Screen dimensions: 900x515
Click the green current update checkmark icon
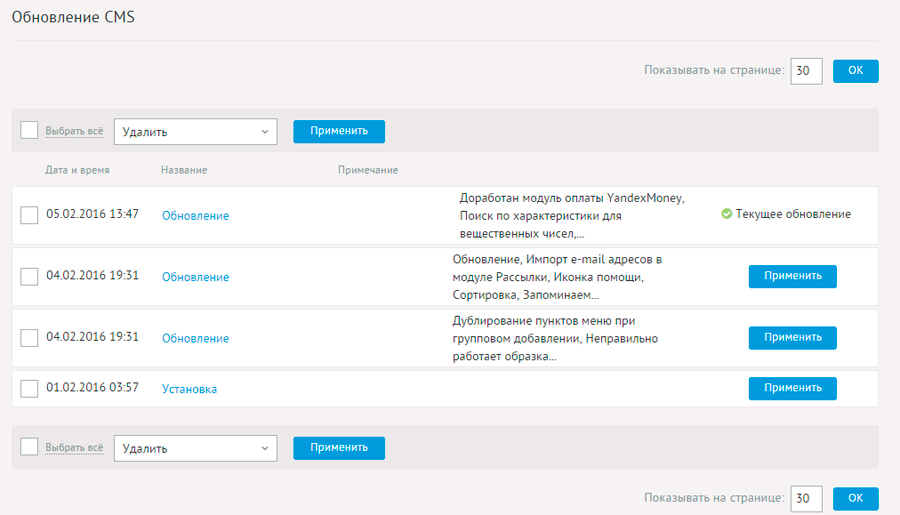(726, 214)
